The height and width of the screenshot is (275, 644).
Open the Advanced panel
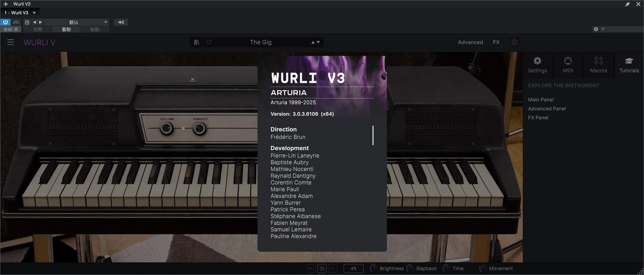[x=470, y=42]
